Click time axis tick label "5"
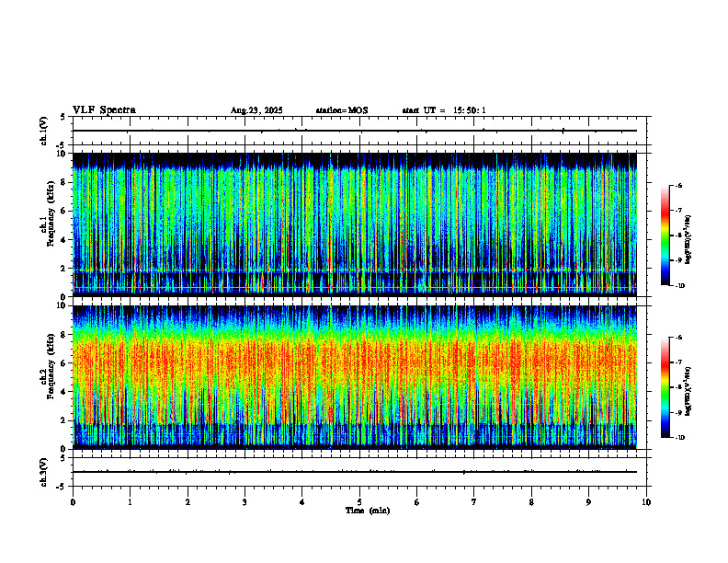 (359, 502)
